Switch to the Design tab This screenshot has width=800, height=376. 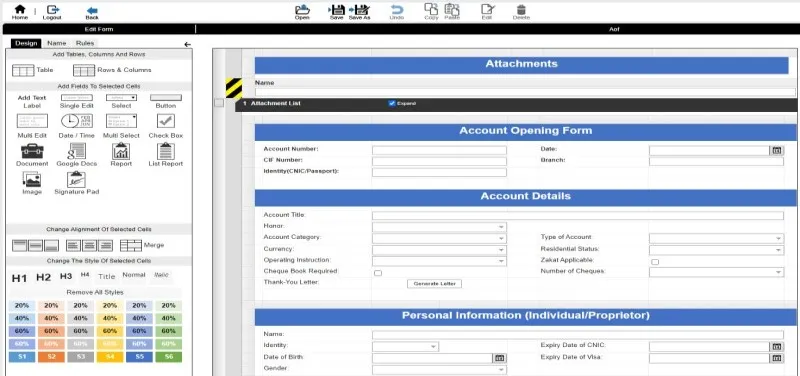(26, 43)
